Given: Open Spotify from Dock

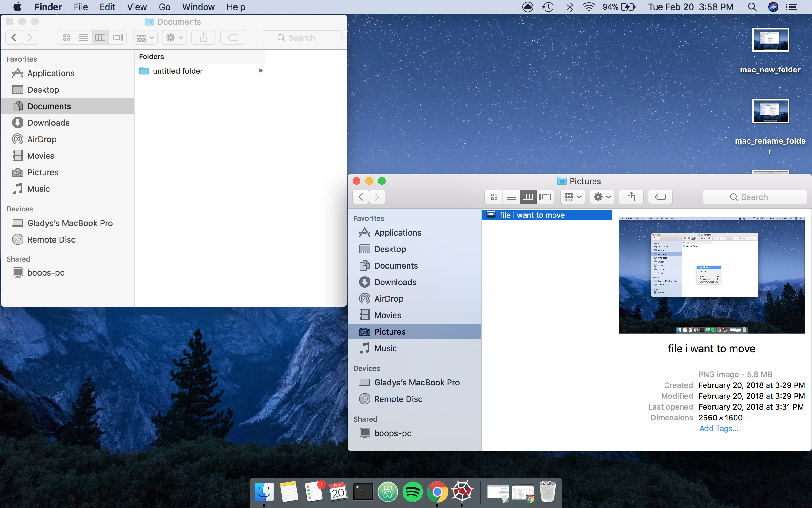Looking at the screenshot, I should tap(412, 492).
